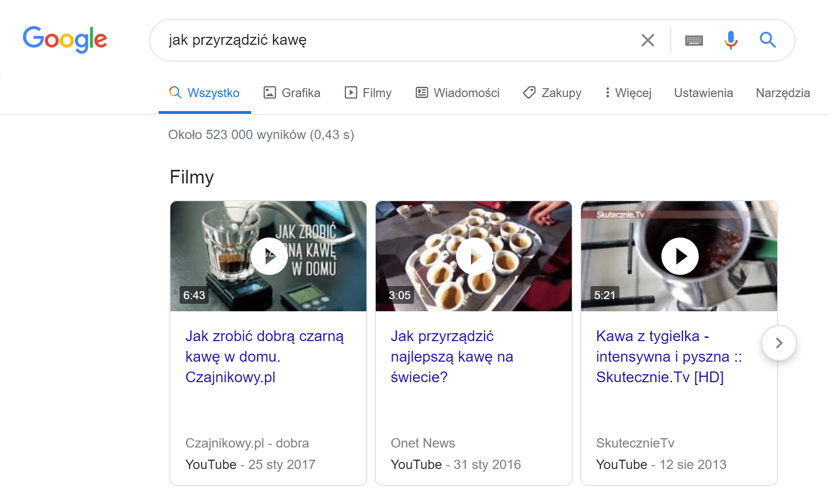The width and height of the screenshot is (829, 504).
Task: Click the three-dots icon beside Więcej
Action: click(x=607, y=92)
